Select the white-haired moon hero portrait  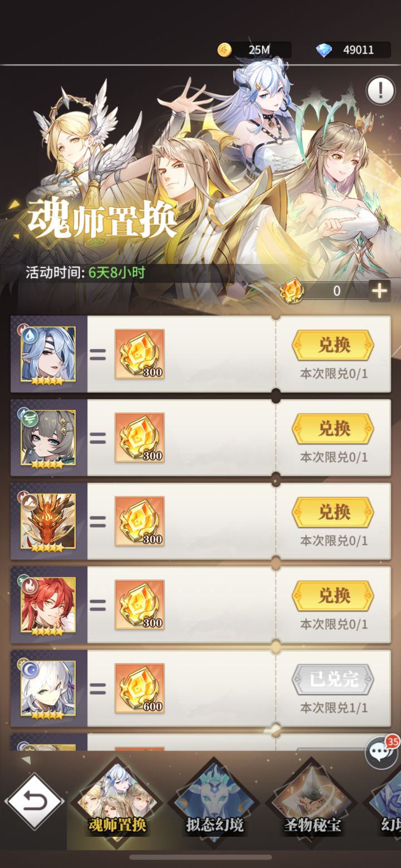48,689
